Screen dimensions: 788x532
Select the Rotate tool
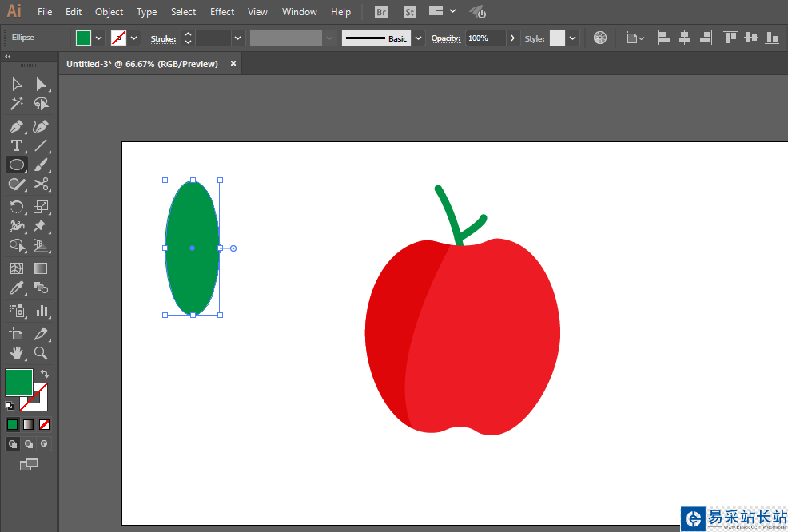17,206
